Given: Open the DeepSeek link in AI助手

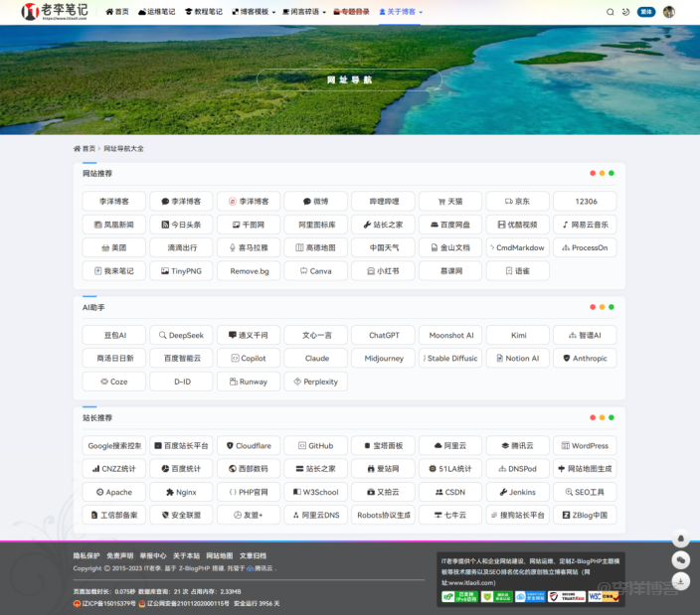Looking at the screenshot, I should [181, 335].
